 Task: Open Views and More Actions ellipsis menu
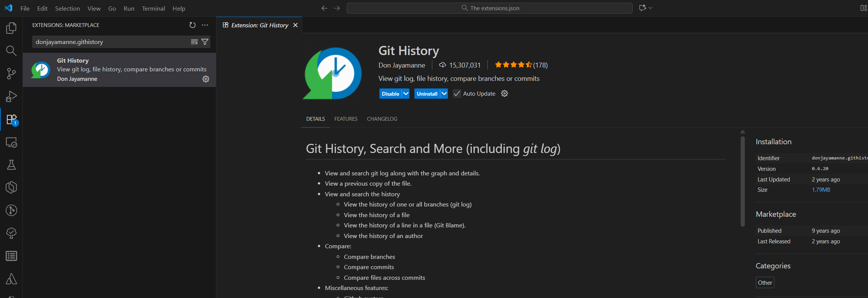click(x=205, y=25)
